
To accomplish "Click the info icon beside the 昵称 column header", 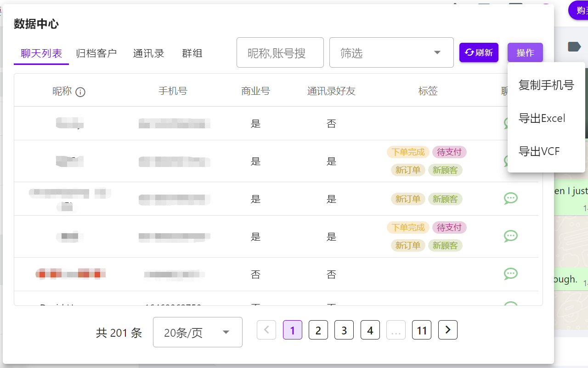I will pos(80,92).
